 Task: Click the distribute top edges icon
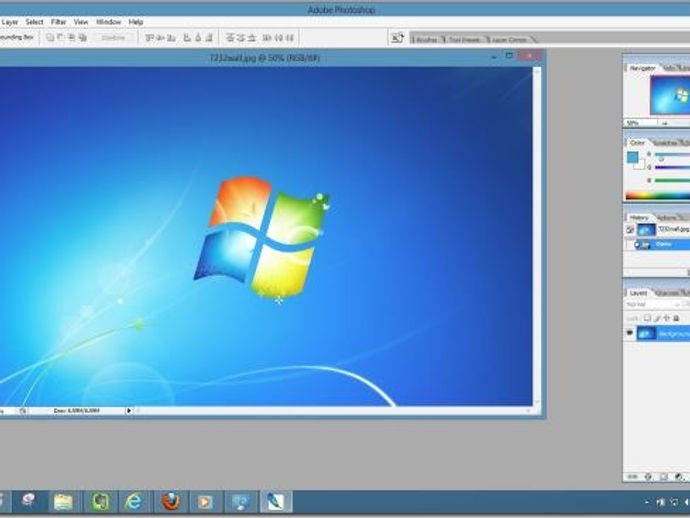230,38
